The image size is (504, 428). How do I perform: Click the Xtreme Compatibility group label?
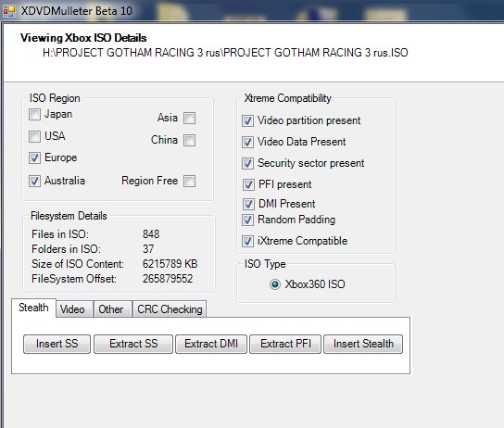coord(288,98)
